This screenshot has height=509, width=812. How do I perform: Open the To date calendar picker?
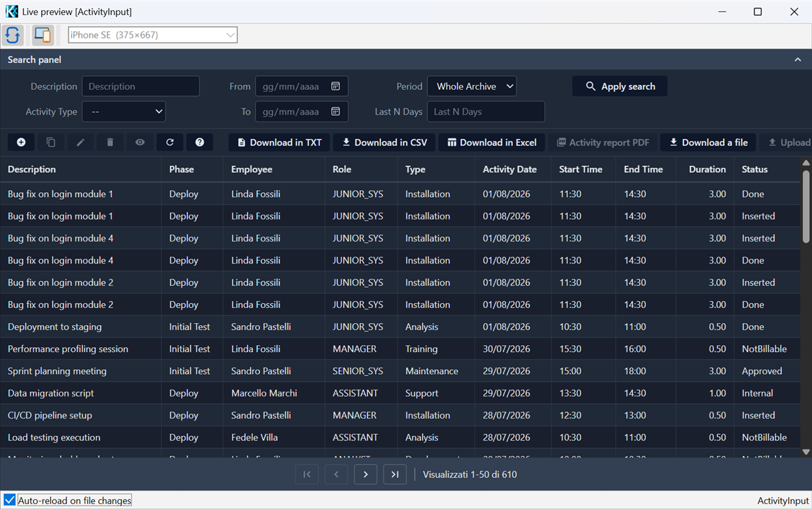click(x=335, y=111)
